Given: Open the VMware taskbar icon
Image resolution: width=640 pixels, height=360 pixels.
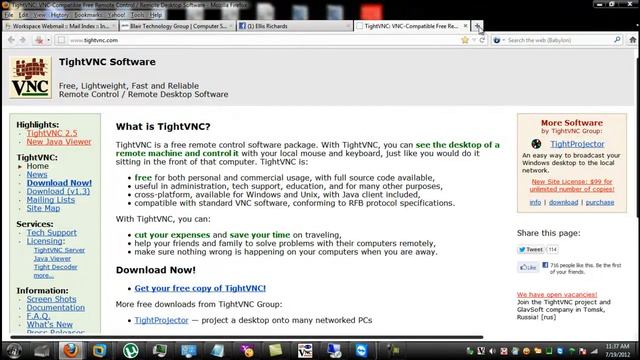Looking at the screenshot, I should pos(99,351).
